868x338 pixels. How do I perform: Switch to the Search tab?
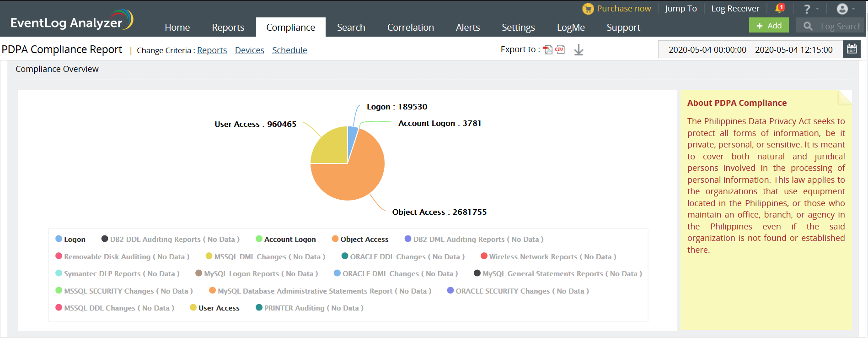click(x=351, y=27)
